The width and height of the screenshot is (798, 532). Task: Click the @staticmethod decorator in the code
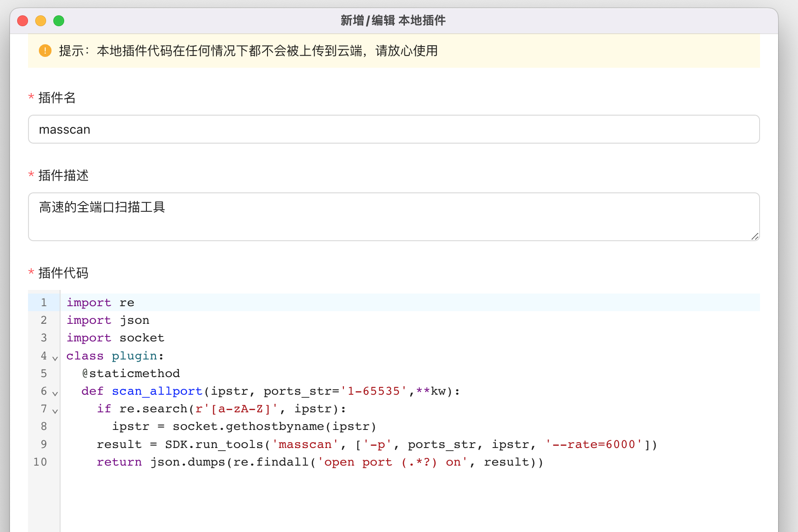tap(131, 373)
